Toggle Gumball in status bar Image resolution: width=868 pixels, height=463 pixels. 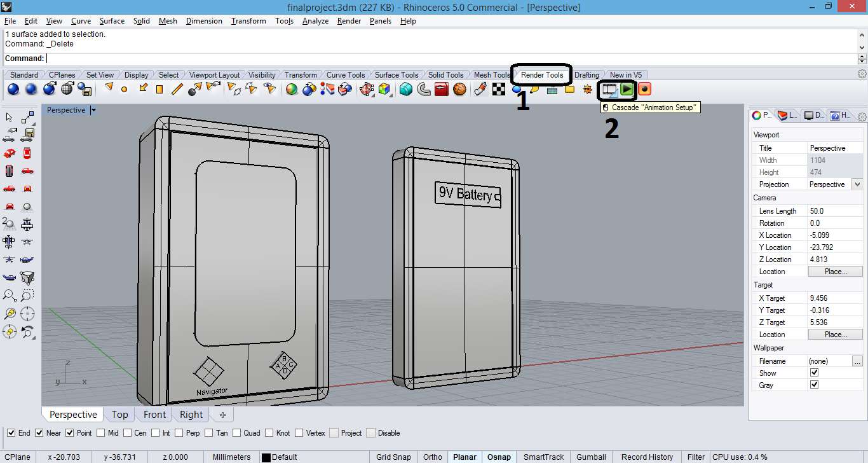click(x=591, y=457)
